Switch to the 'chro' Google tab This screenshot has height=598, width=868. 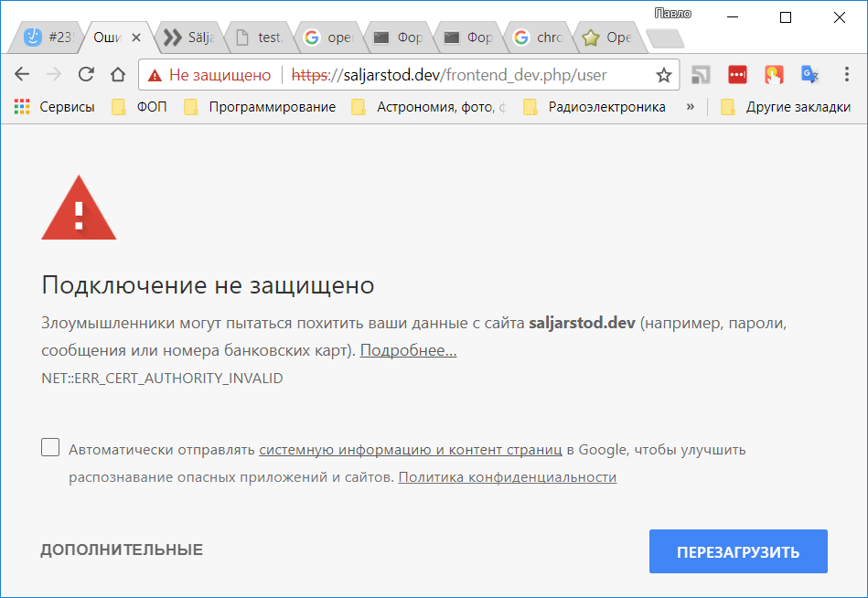tap(540, 37)
